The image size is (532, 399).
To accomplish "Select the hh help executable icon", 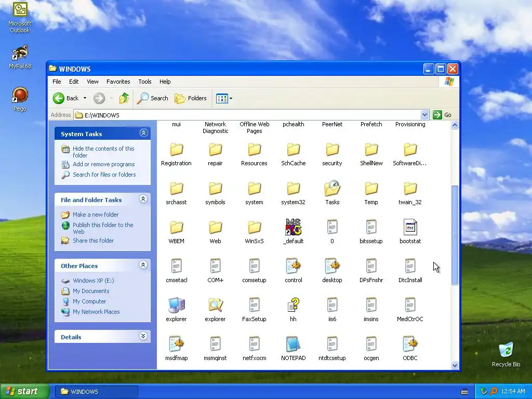I will tap(293, 305).
